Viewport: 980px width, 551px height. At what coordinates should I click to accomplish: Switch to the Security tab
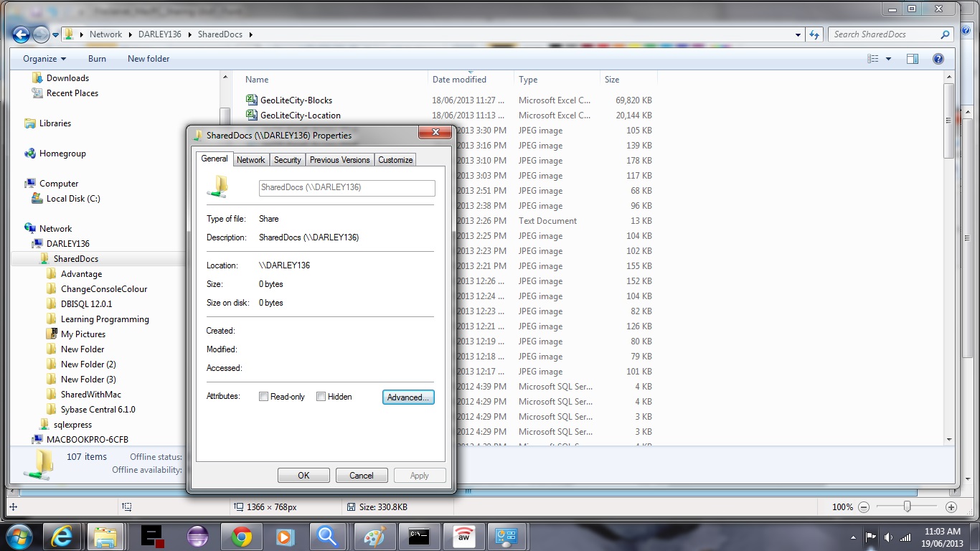click(x=287, y=160)
